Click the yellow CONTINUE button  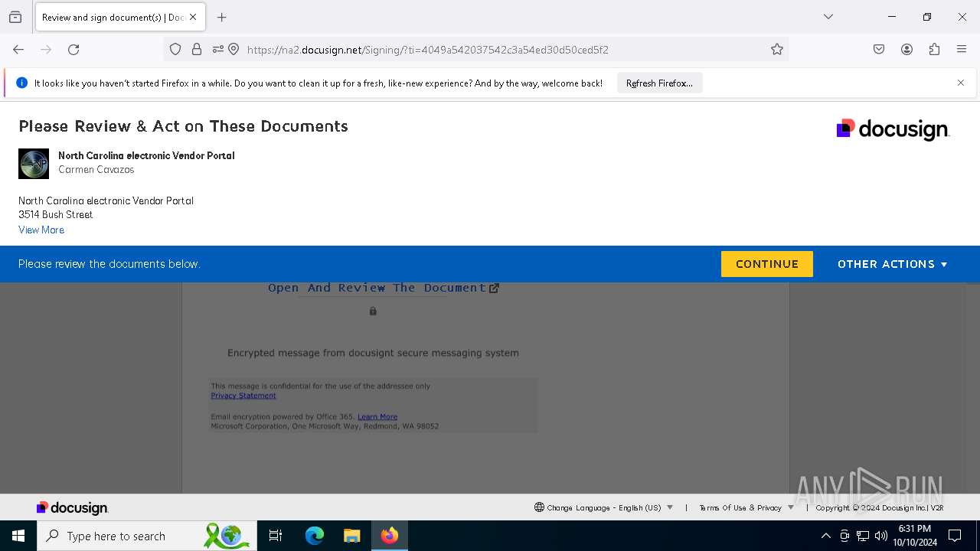coord(766,264)
